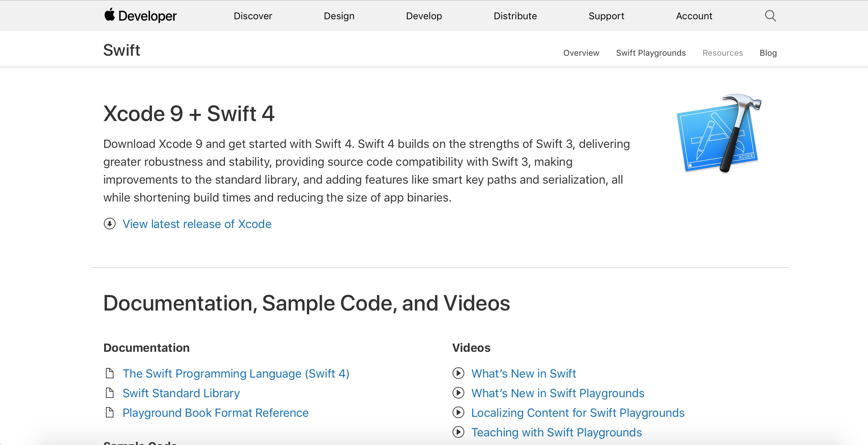Open The Swift Programming Language (Swift 4) link
The height and width of the screenshot is (445, 868).
[x=236, y=373]
